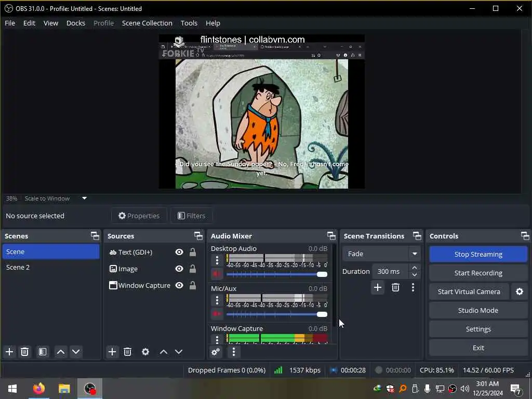Remove selected scene using trash icon
The image size is (532, 399).
[x=24, y=352]
